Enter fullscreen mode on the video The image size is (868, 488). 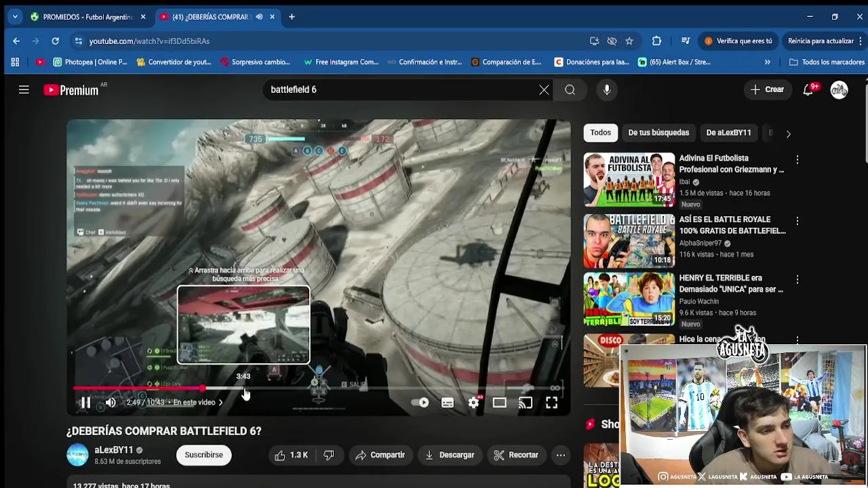pos(551,403)
